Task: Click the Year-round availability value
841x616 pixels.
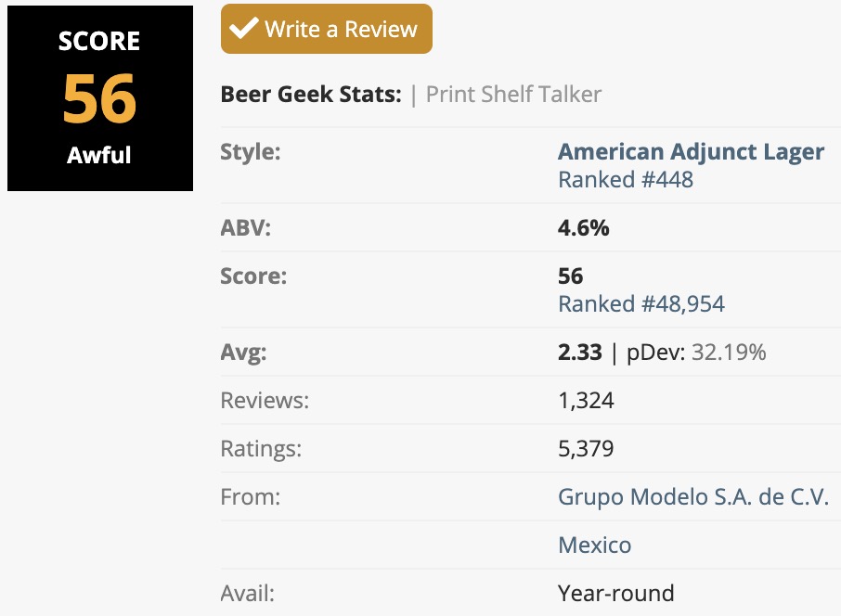Action: [x=615, y=593]
